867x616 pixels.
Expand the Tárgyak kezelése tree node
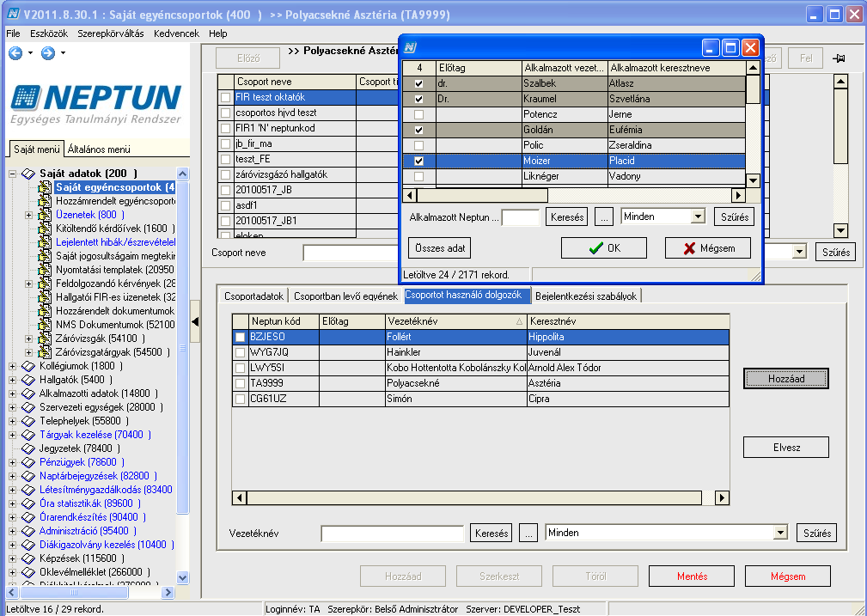pyautogui.click(x=13, y=435)
